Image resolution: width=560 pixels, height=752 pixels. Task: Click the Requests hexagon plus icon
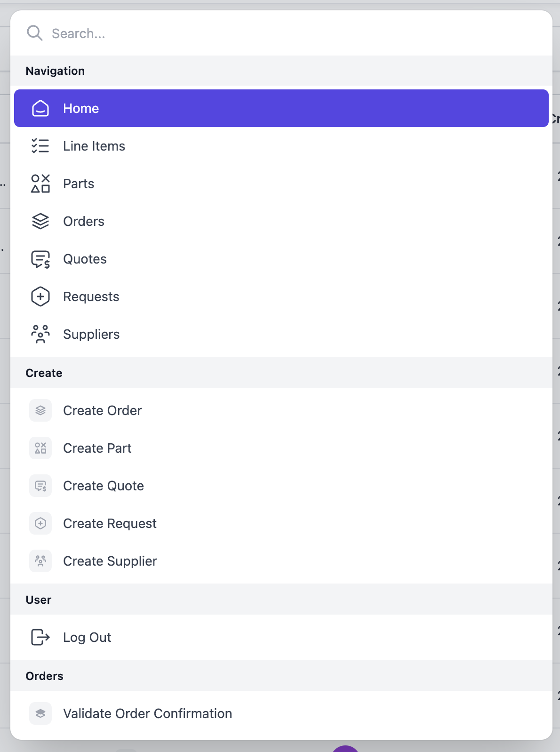[x=40, y=296]
